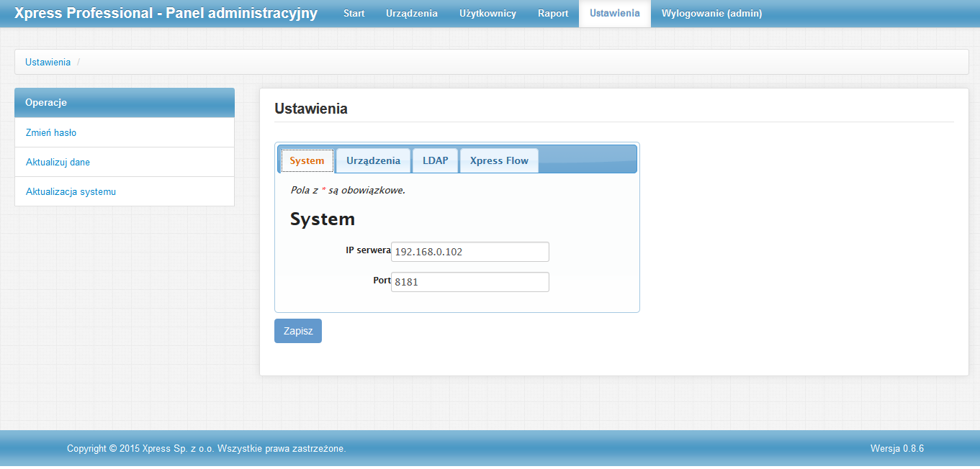Switch to the LDAP tab
Viewport: 980px width, 469px height.
tap(435, 161)
